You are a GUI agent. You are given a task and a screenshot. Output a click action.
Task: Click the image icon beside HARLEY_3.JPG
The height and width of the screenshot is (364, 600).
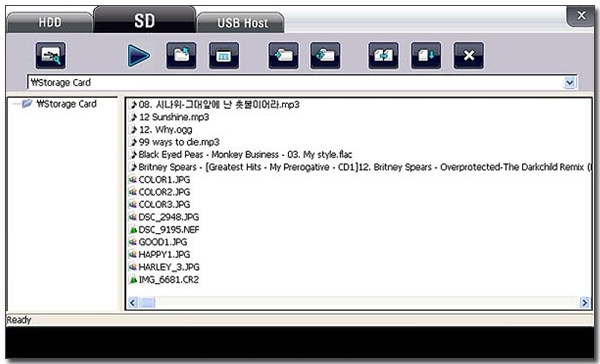click(133, 267)
